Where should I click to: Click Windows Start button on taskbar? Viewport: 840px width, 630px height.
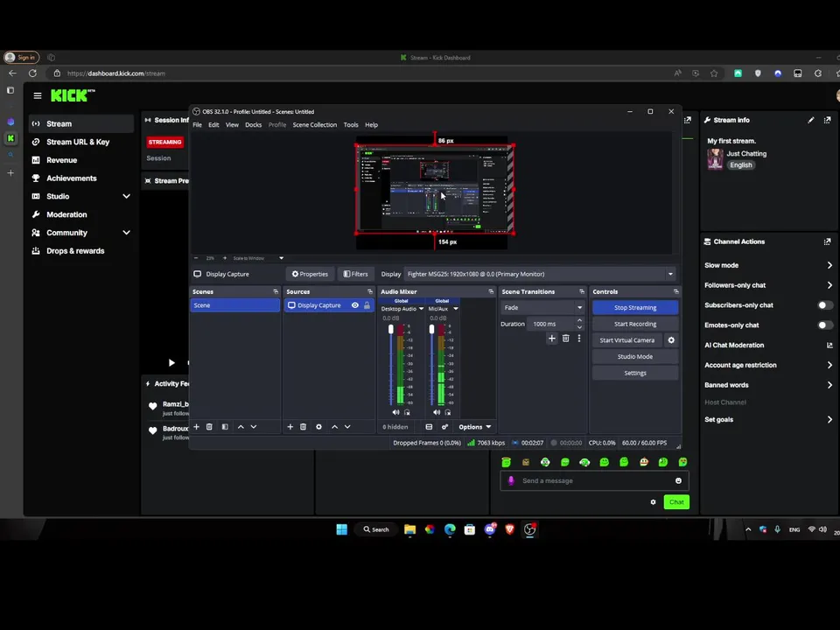pyautogui.click(x=342, y=530)
